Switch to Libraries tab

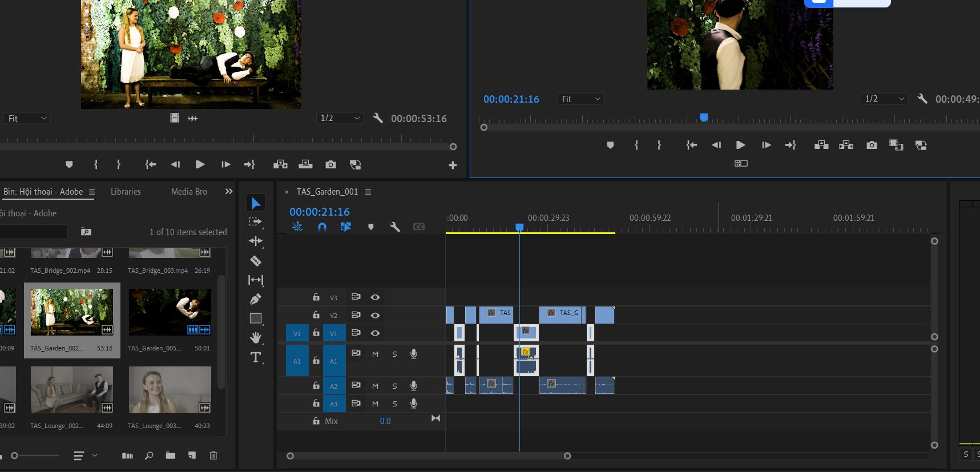click(x=126, y=192)
